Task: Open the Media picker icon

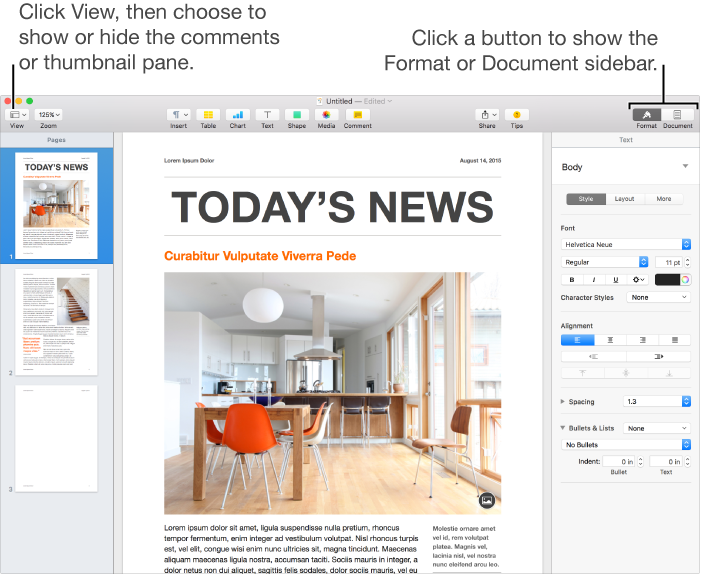Action: (326, 115)
